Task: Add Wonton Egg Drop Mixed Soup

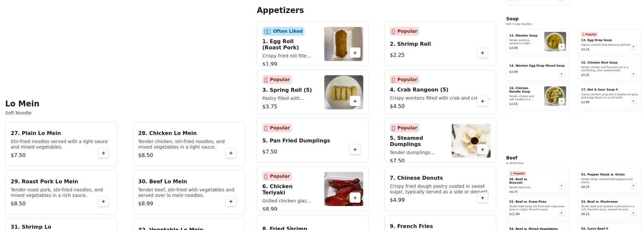Action: (561, 74)
